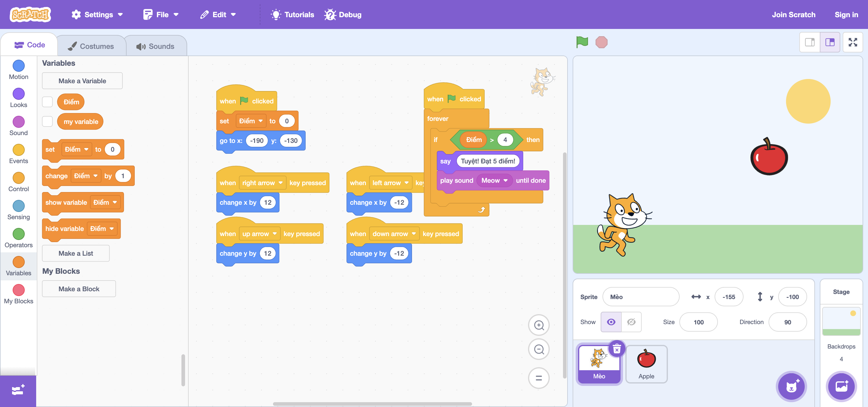Stop all scripts with red stop icon

pos(601,43)
